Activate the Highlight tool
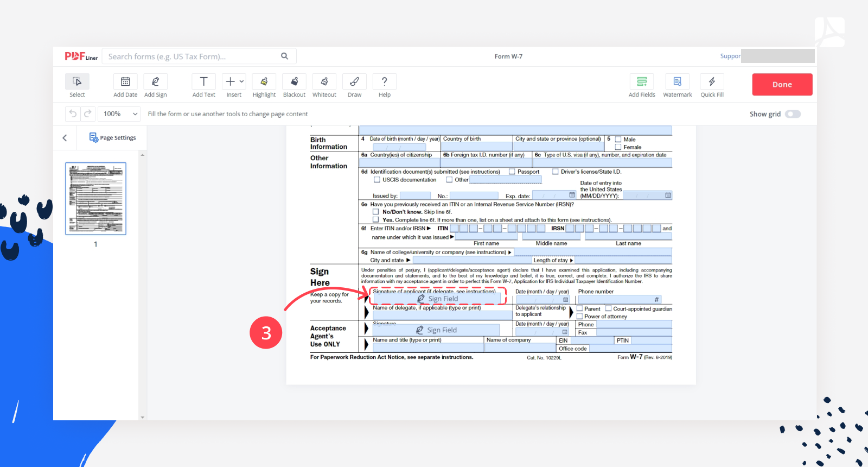The image size is (868, 467). [x=264, y=81]
